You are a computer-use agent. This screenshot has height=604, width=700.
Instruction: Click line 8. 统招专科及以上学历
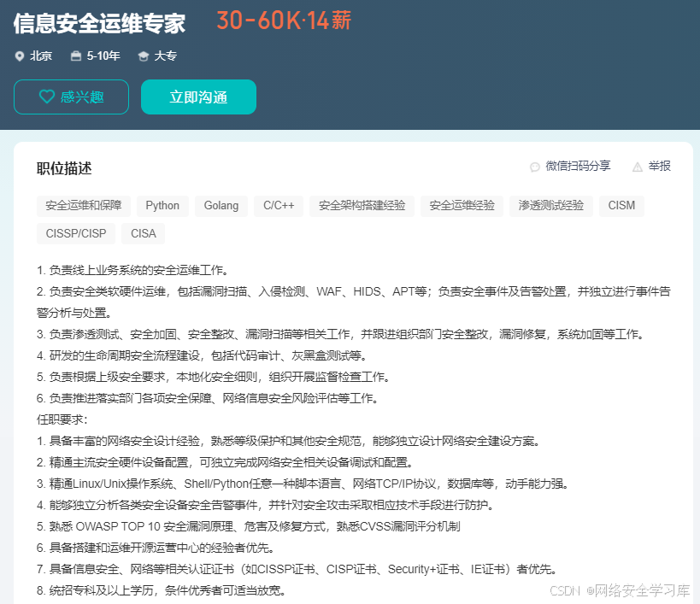tap(162, 590)
